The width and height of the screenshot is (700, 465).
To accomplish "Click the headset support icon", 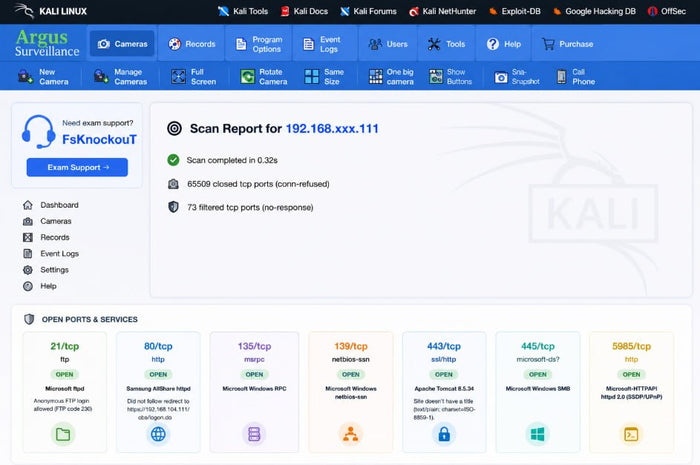I will [x=38, y=132].
